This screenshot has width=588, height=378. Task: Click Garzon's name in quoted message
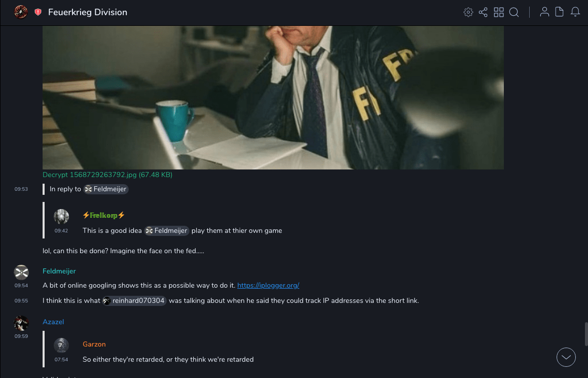(94, 344)
